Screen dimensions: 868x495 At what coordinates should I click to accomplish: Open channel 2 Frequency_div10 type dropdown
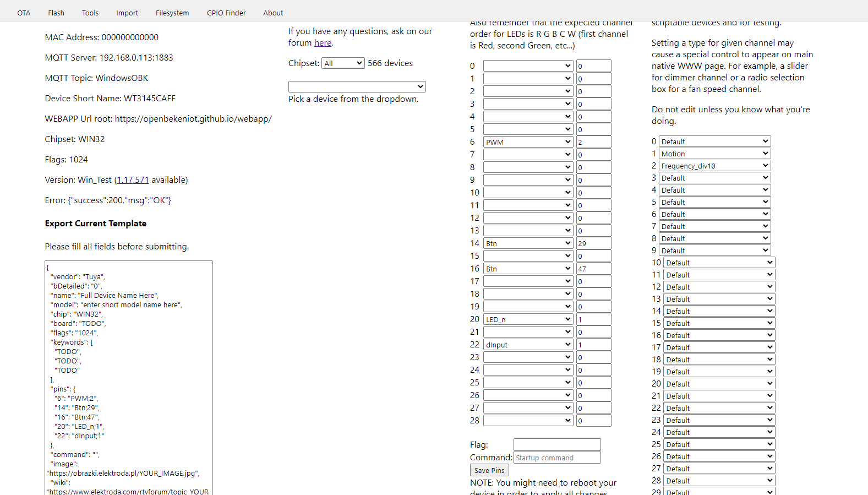pos(714,166)
